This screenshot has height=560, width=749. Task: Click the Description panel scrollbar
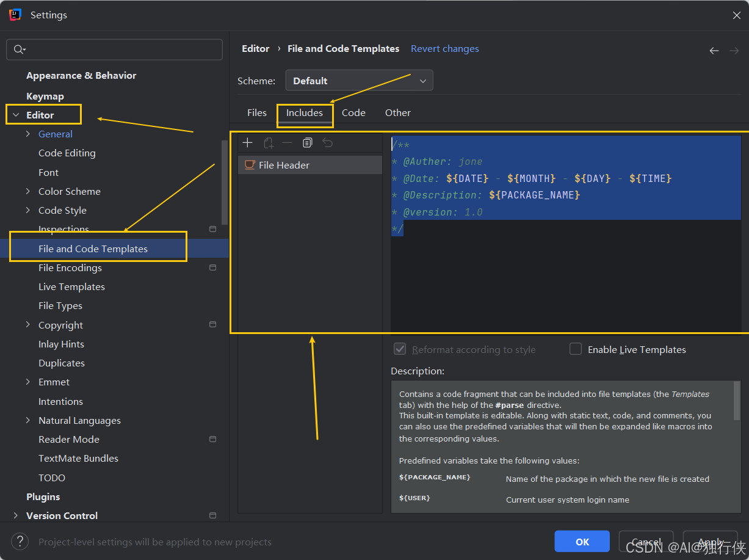click(x=737, y=401)
